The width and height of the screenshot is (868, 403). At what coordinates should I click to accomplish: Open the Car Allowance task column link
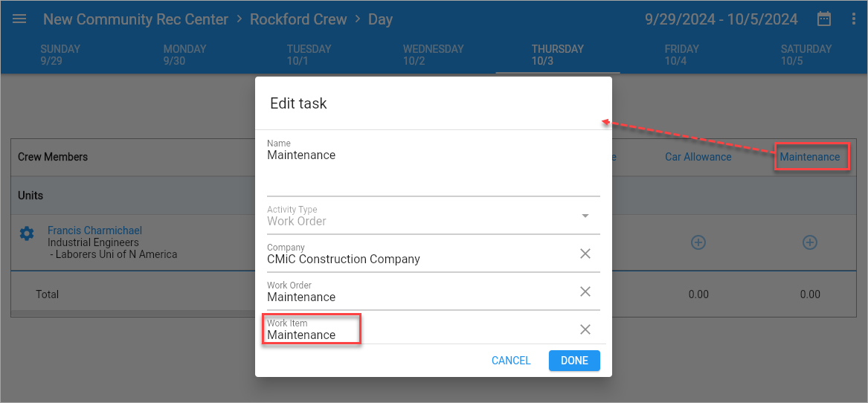coord(698,157)
